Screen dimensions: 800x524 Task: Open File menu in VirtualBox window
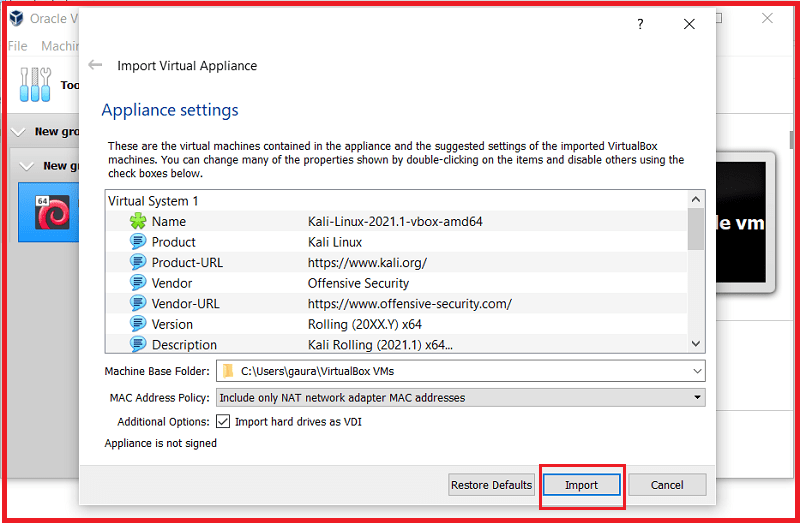18,46
